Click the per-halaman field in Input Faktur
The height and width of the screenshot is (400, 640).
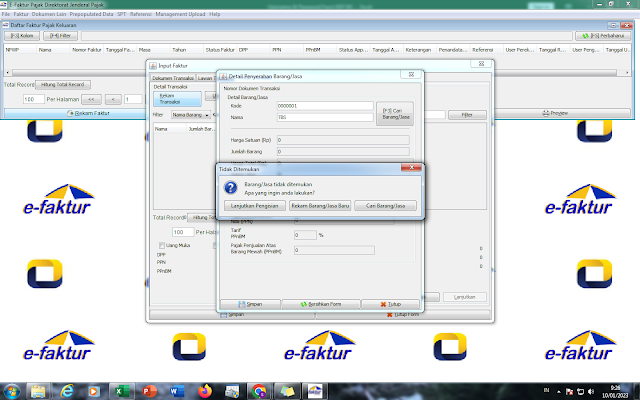pyautogui.click(x=183, y=232)
